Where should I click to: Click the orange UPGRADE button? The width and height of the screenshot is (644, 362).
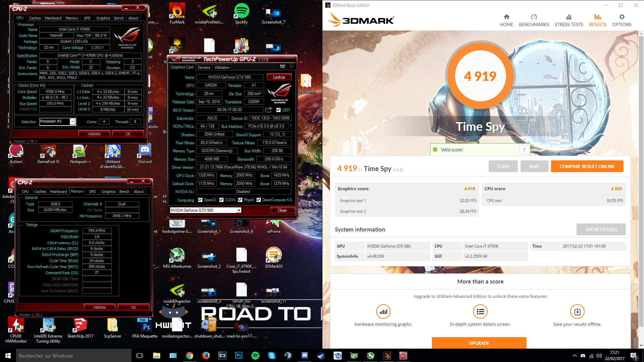pyautogui.click(x=479, y=343)
